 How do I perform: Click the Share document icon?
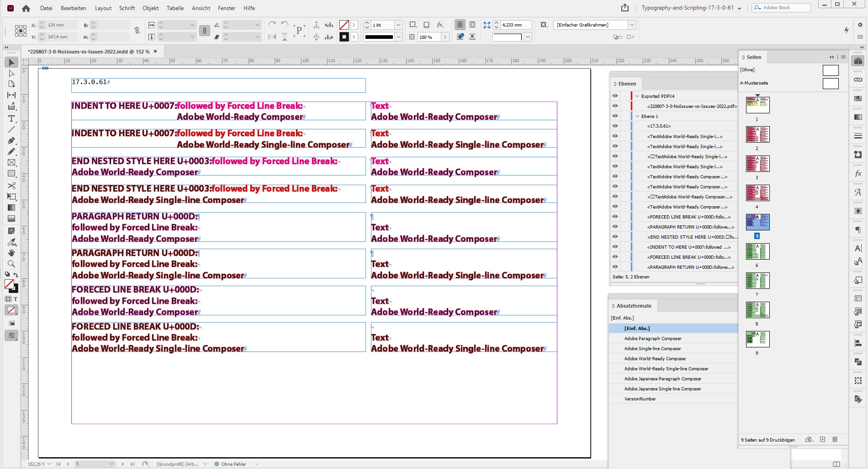tap(625, 8)
